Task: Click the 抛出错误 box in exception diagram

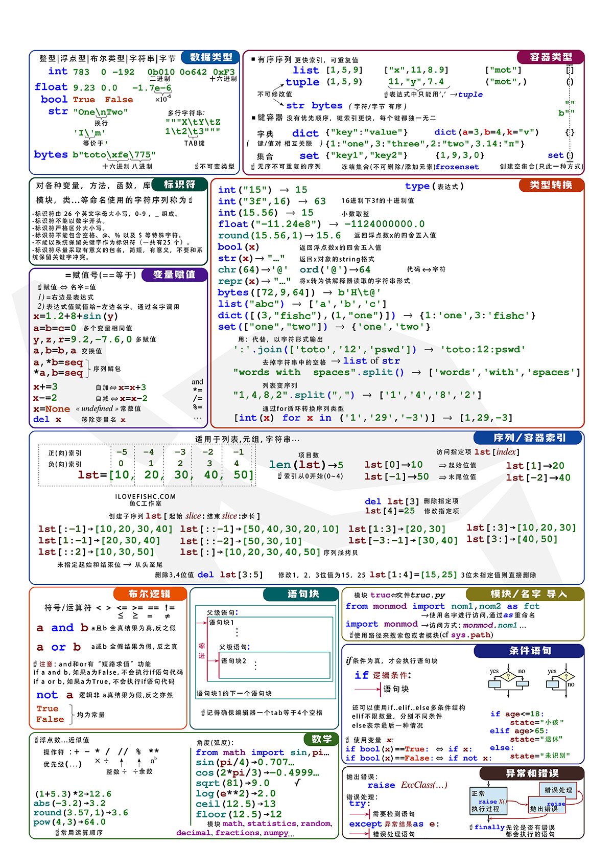Action: (x=547, y=807)
